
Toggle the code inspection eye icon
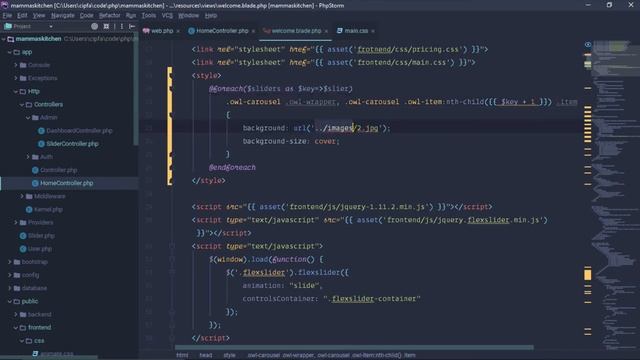[588, 44]
